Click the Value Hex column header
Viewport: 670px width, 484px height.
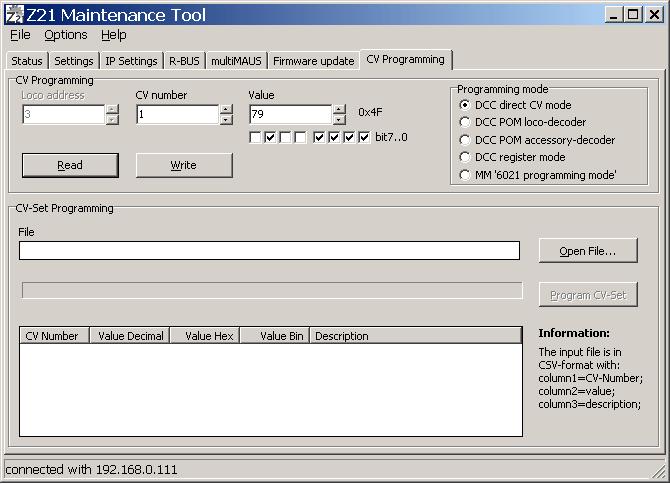point(205,336)
